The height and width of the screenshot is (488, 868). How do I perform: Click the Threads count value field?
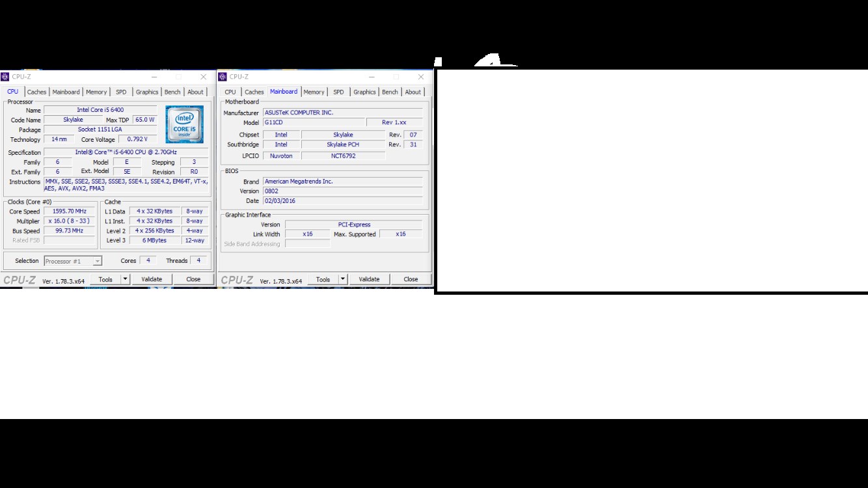pyautogui.click(x=199, y=260)
